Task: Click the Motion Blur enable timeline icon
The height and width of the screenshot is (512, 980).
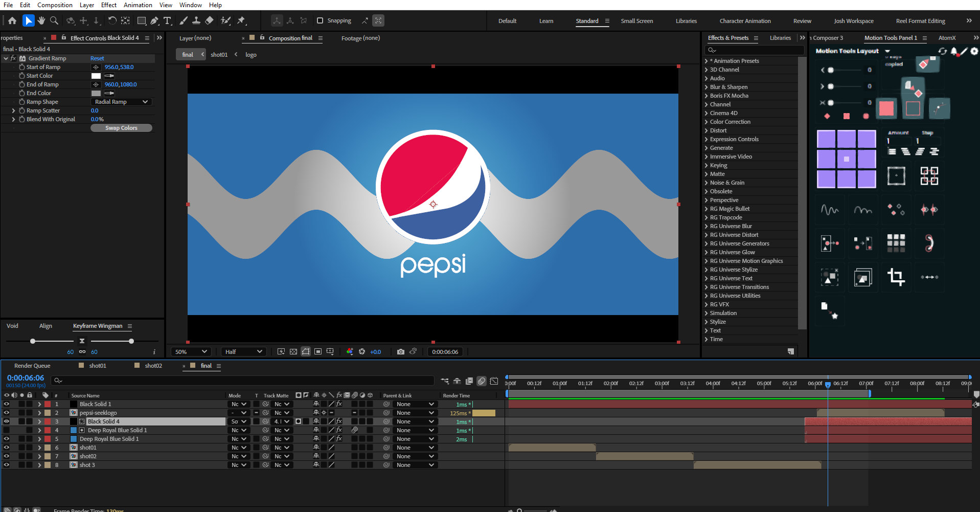Action: click(482, 381)
